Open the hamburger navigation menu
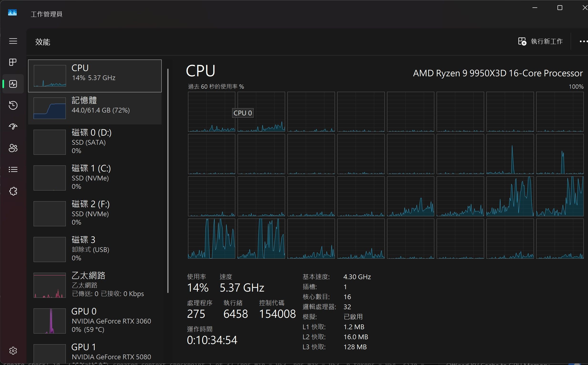The width and height of the screenshot is (588, 365). coord(13,41)
